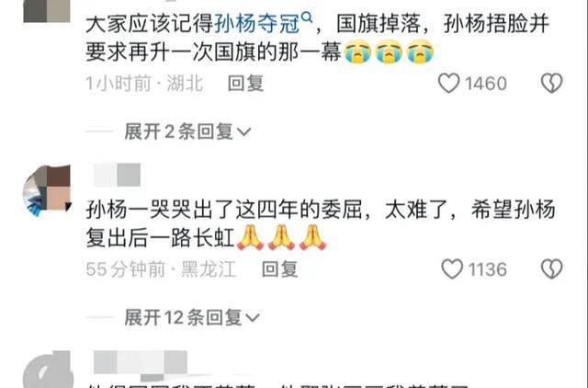Image resolution: width=588 pixels, height=388 pixels.
Task: Dislike the 湖北 user's comment
Action: [x=551, y=83]
